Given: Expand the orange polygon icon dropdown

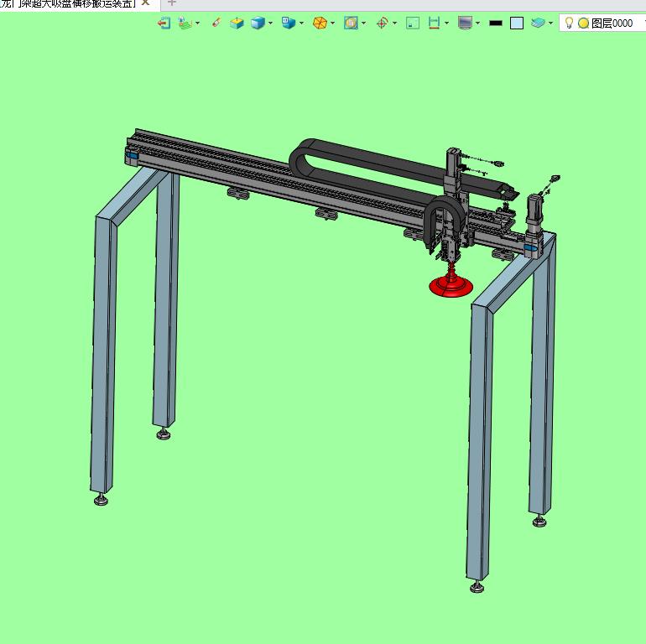Looking at the screenshot, I should [332, 23].
